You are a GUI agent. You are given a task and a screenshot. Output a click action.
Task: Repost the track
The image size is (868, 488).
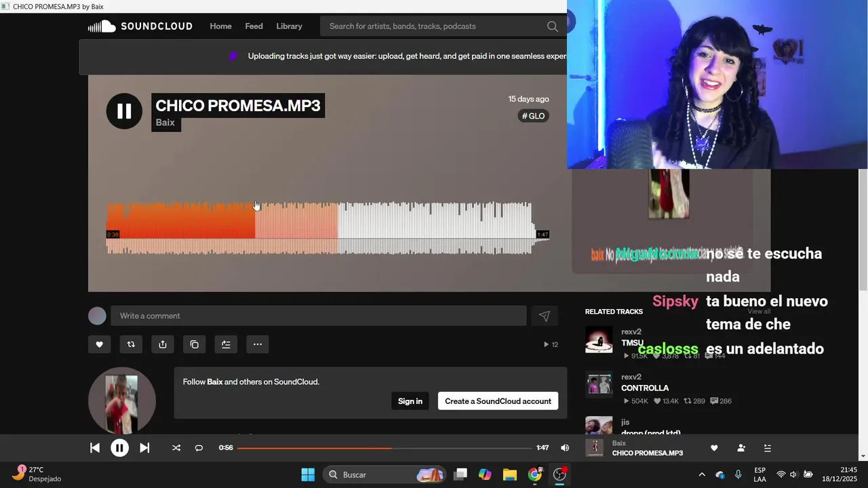(x=131, y=344)
